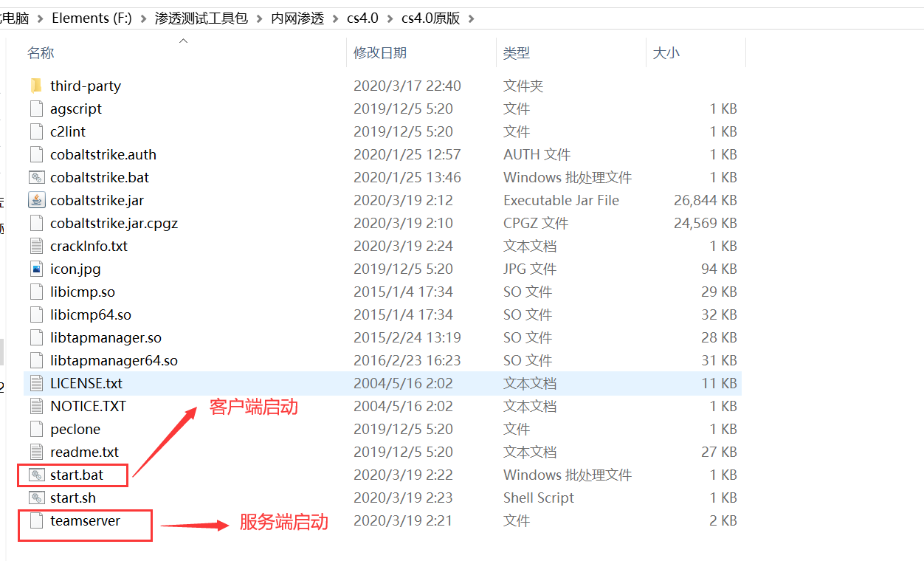The height and width of the screenshot is (561, 924).
Task: Select the crackInfo.txt file name
Action: 89,246
